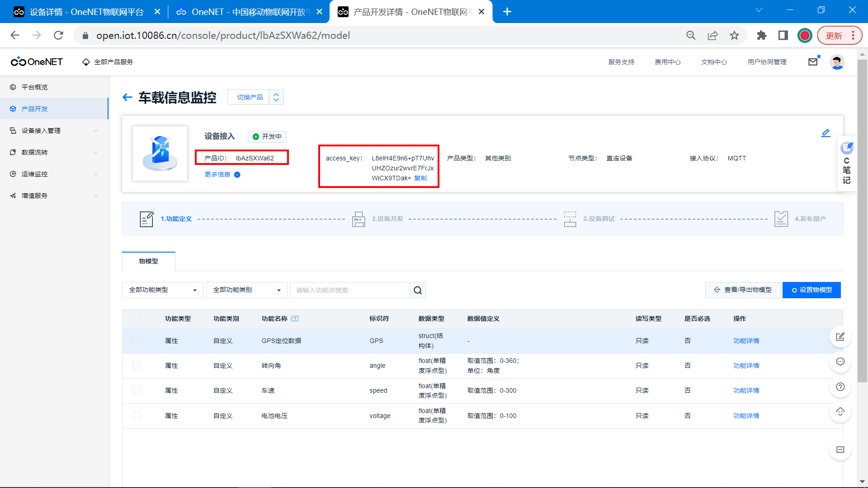This screenshot has height=488, width=868.
Task: Open the 全部功能类别 dropdown
Action: point(246,290)
